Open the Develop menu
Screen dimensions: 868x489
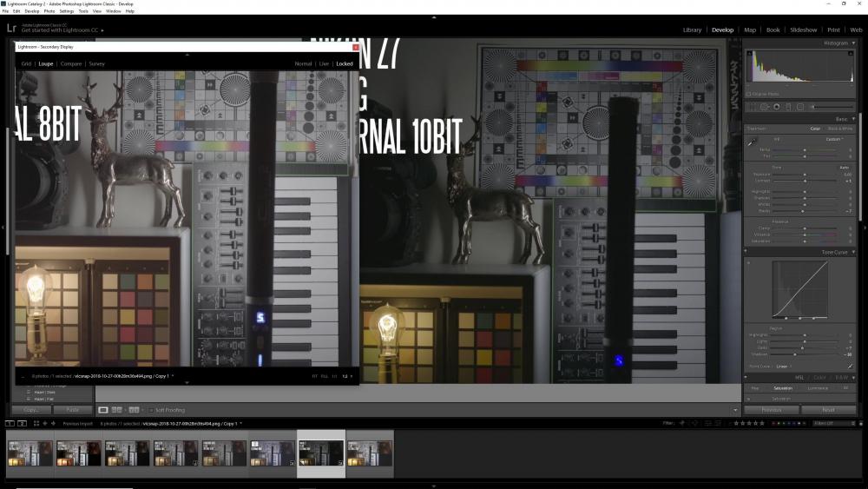coord(32,11)
